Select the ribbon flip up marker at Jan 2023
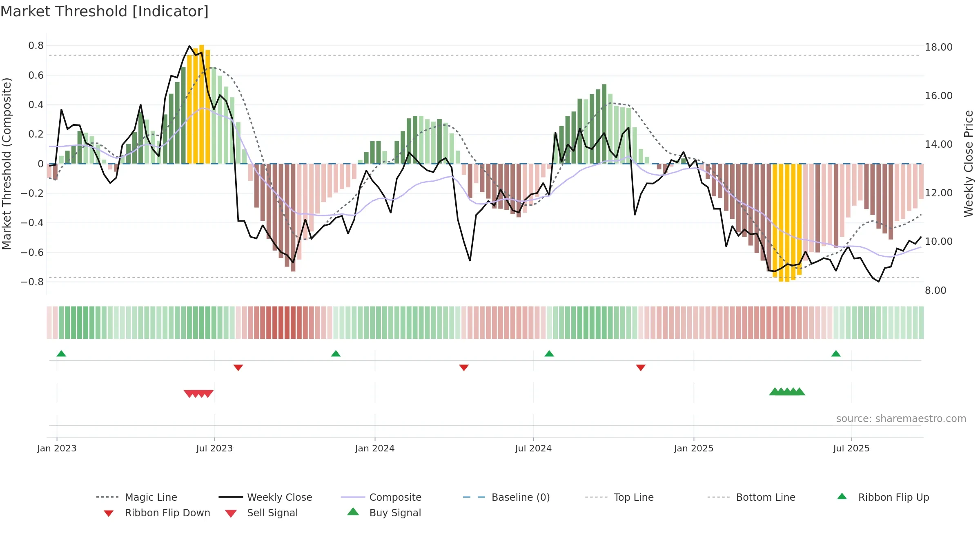 click(x=61, y=353)
